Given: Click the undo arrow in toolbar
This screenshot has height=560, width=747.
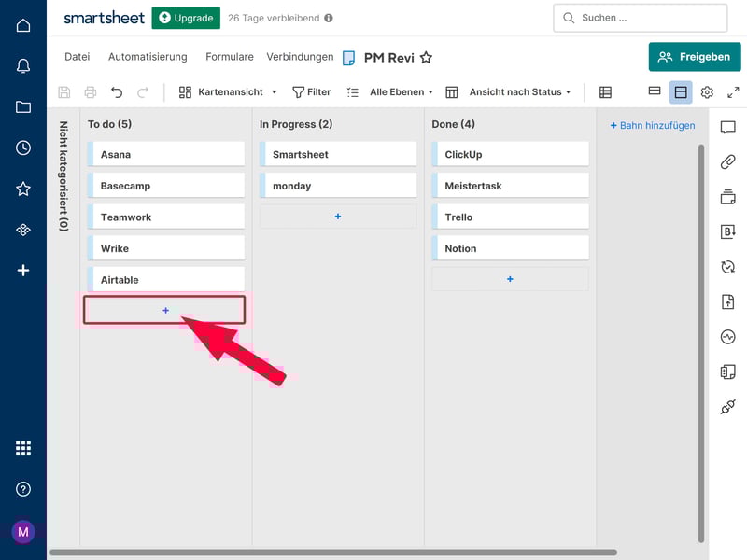Looking at the screenshot, I should [x=117, y=92].
